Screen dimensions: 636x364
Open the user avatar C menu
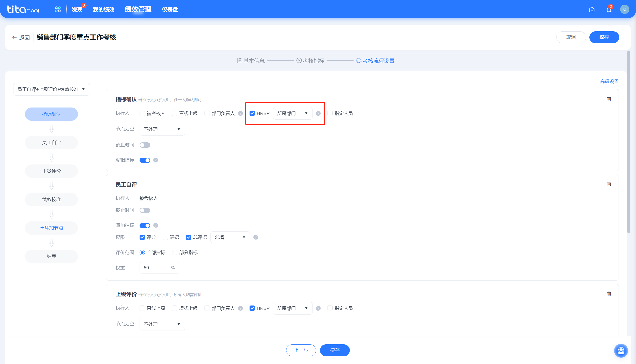click(x=625, y=9)
